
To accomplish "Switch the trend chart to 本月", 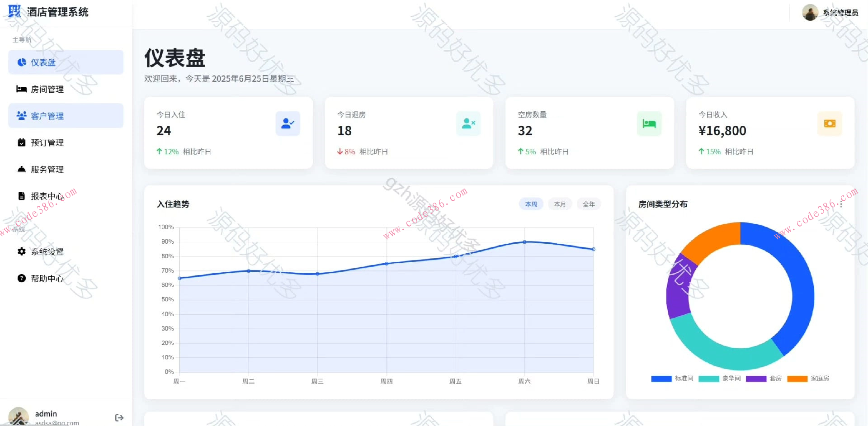I will (x=560, y=204).
